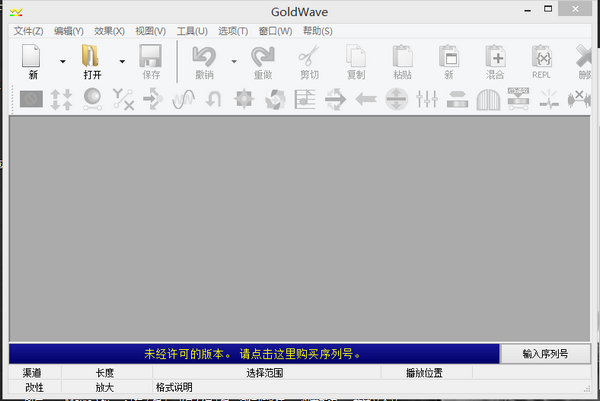600x401 pixels.
Task: Expand the Open dropdown arrow
Action: click(x=122, y=61)
